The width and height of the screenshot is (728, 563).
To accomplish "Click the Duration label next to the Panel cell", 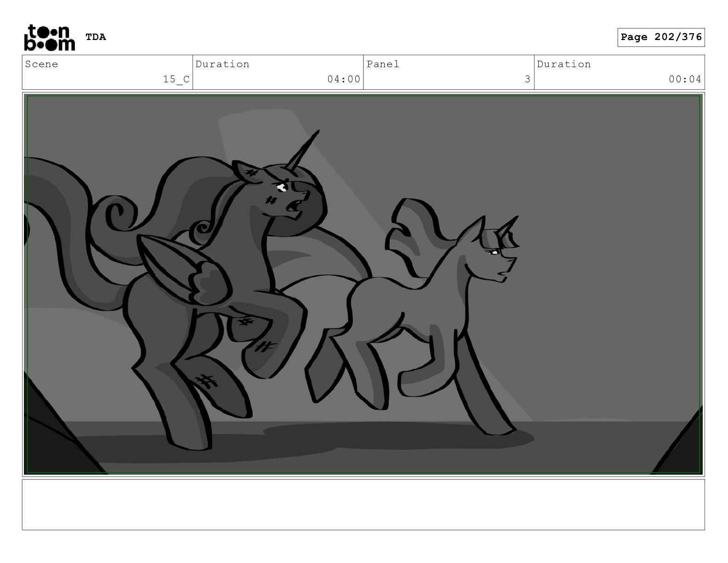I will pos(564,64).
